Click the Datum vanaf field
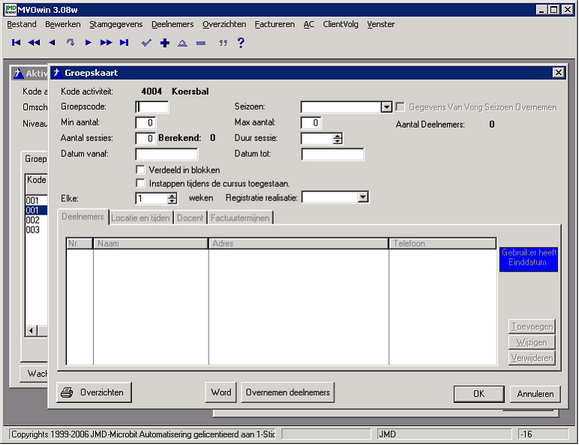 167,154
